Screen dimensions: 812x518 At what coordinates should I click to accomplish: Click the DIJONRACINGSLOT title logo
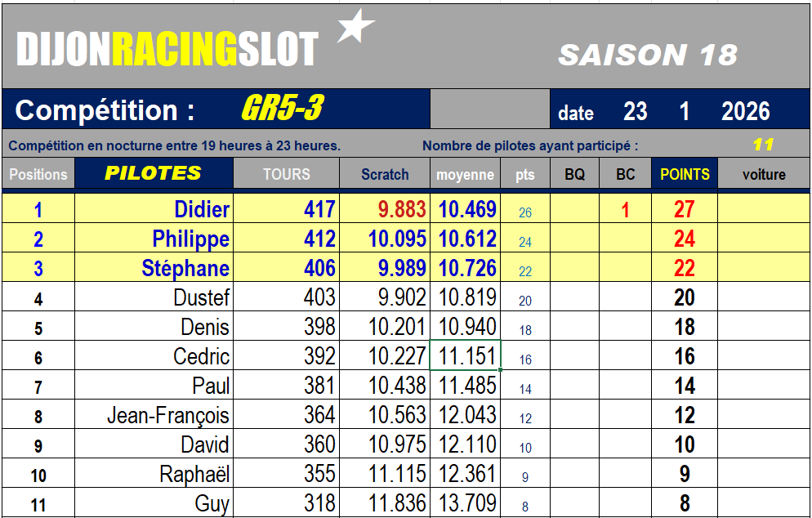(x=167, y=51)
